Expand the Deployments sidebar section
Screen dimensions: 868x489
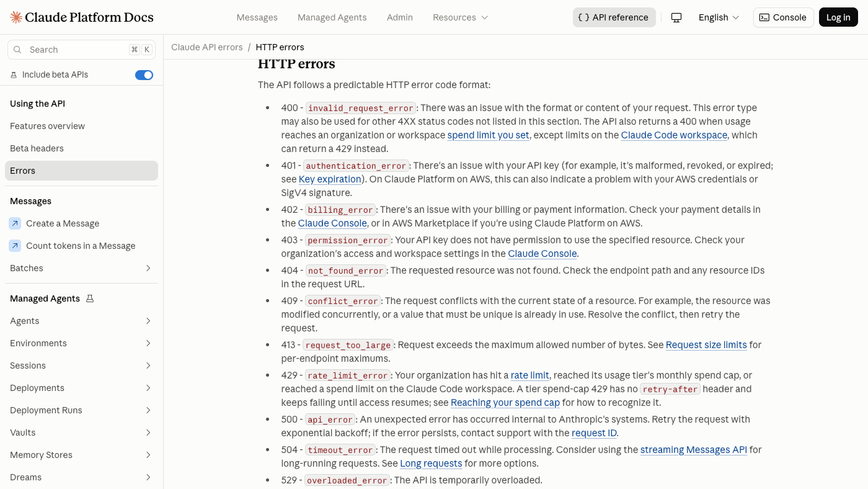pos(148,388)
